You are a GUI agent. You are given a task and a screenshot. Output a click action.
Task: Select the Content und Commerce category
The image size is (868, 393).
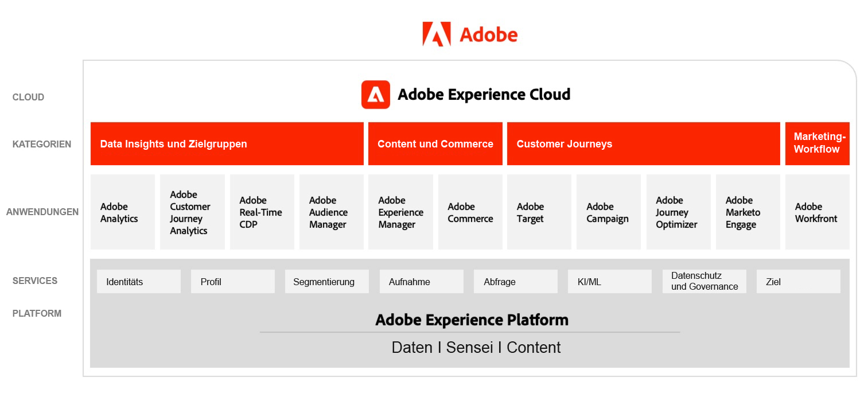(x=435, y=143)
